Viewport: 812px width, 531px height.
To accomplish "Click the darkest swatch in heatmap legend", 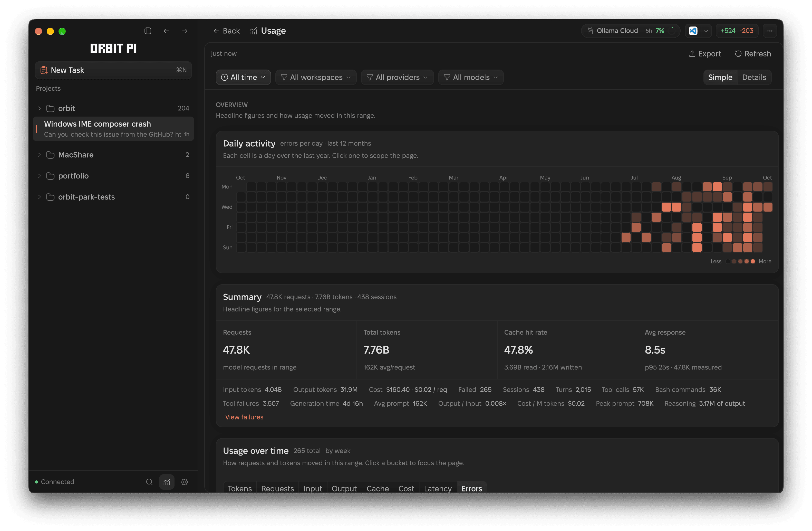I will point(728,261).
